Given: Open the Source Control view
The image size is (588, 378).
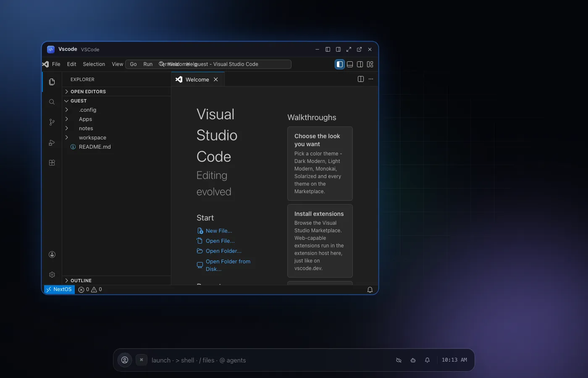Looking at the screenshot, I should click(x=52, y=122).
